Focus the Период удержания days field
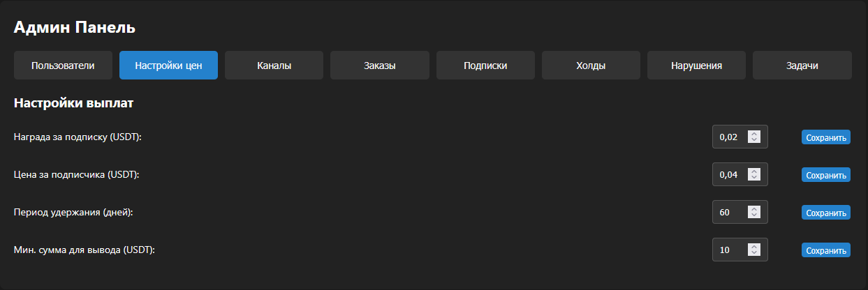Screen dimensions: 868x290 click(730, 212)
